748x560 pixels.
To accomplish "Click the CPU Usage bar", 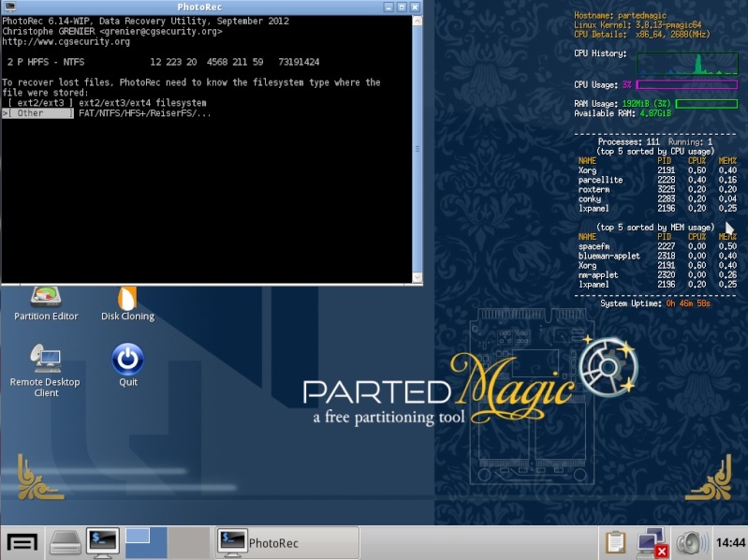I will (x=687, y=85).
